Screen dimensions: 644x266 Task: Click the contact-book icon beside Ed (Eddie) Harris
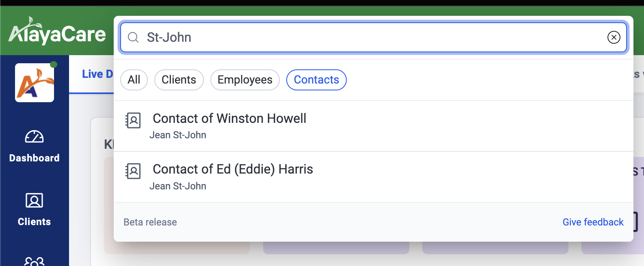(133, 171)
